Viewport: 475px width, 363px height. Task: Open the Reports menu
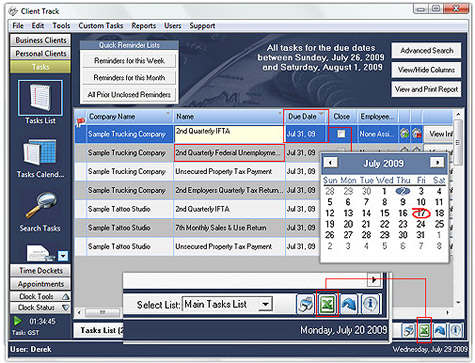(x=144, y=26)
